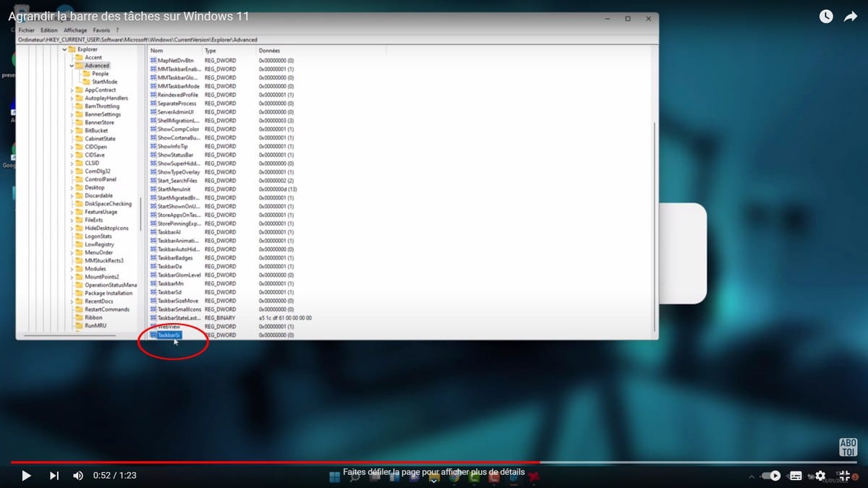This screenshot has height=488, width=868.
Task: Click the Share arrow icon
Action: [x=850, y=17]
